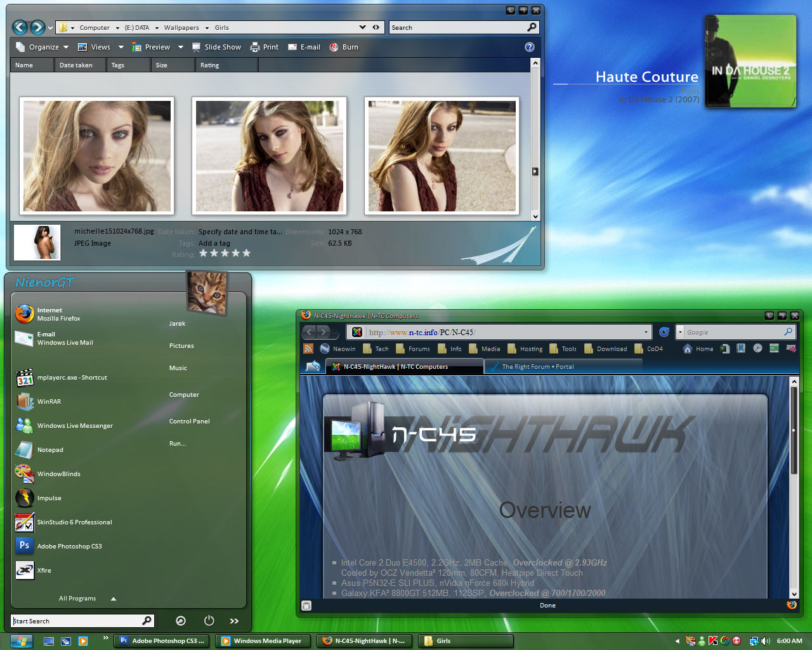Viewport: 812px width, 650px height.
Task: Click the Google search magnifier in Firefox
Action: click(788, 332)
